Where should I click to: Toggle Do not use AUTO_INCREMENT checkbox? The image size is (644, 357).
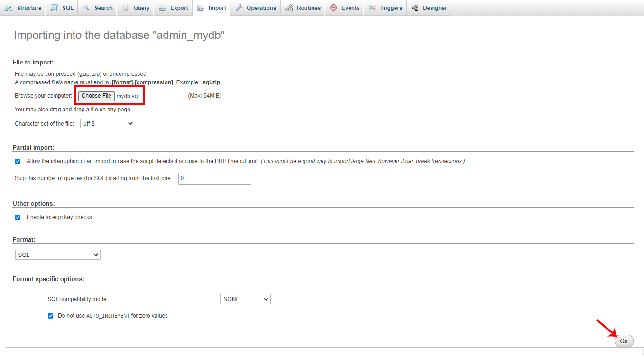click(x=51, y=316)
